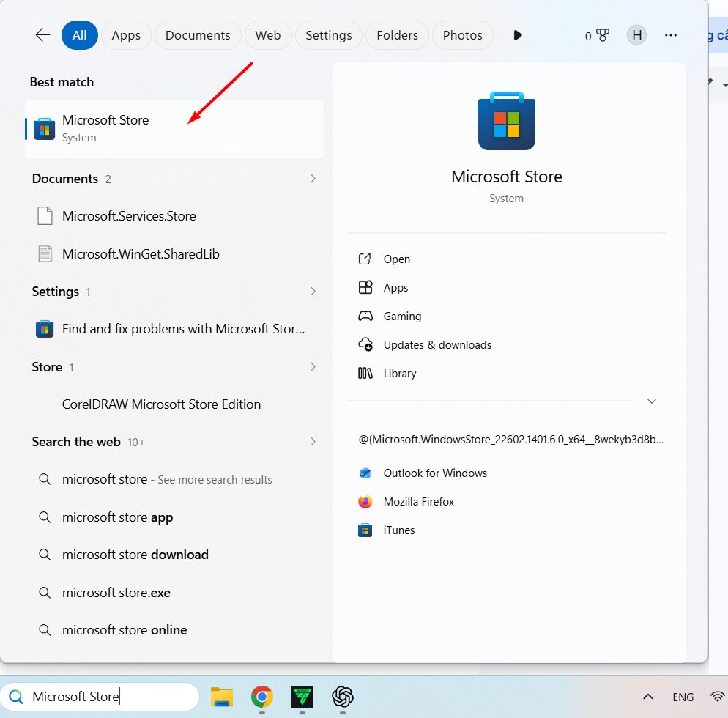
Task: Switch to the Documents filter tab
Action: 197,35
